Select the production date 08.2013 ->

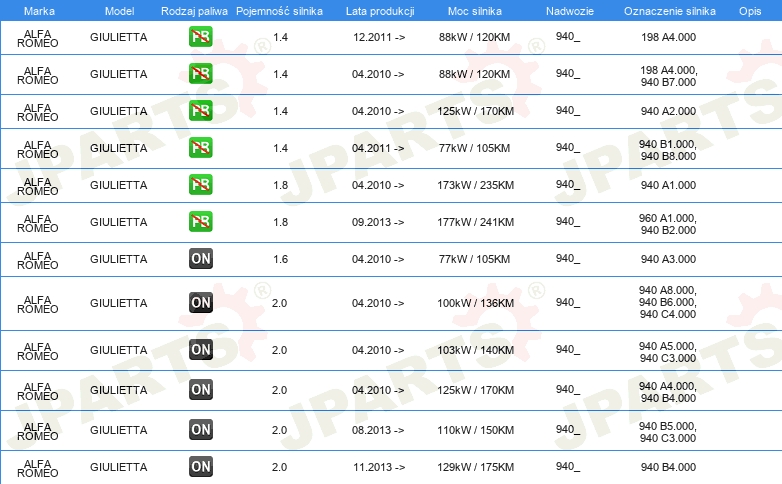(x=378, y=430)
